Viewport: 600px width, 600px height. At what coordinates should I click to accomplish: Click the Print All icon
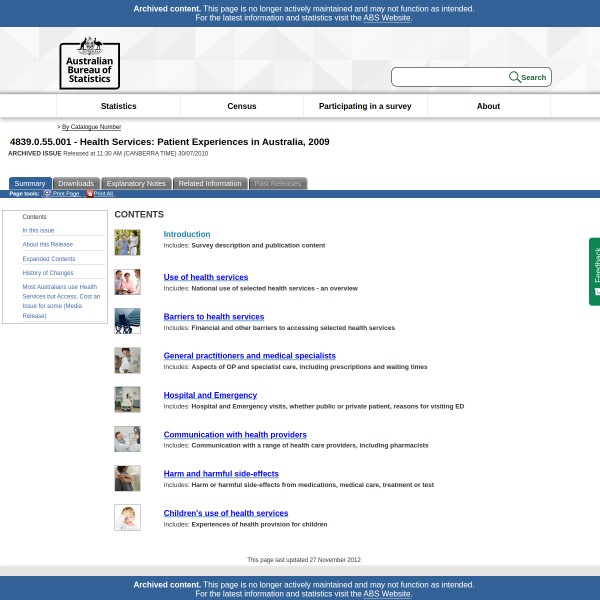coord(89,194)
